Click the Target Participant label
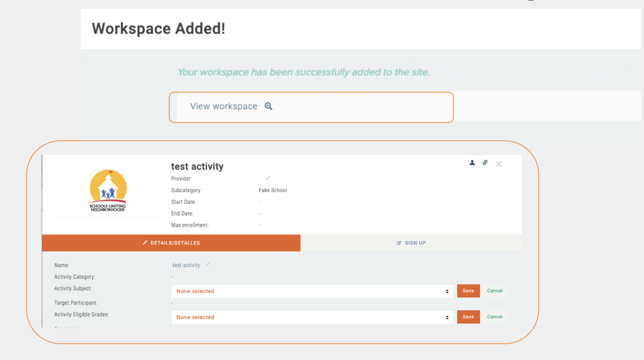The height and width of the screenshot is (360, 644). pyautogui.click(x=76, y=303)
